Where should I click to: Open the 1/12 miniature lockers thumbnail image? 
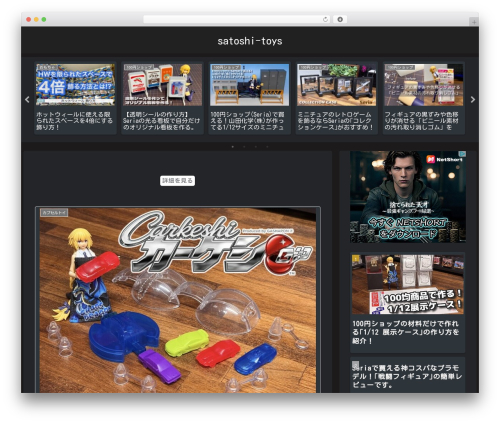[249, 85]
